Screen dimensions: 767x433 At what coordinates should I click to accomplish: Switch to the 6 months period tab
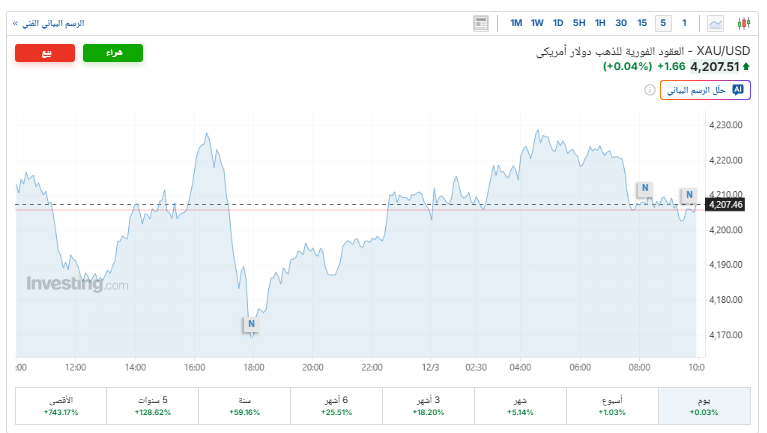point(337,405)
